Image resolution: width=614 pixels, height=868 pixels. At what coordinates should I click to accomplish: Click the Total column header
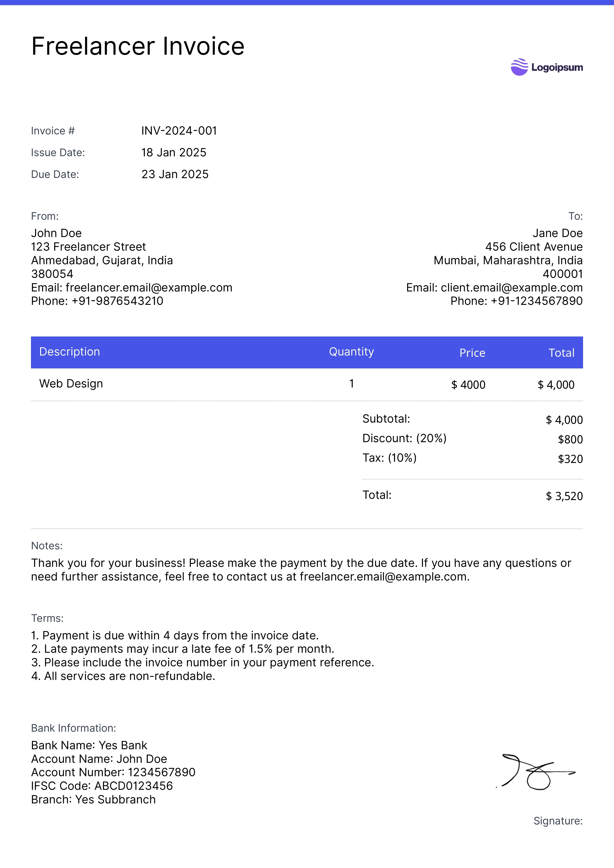pyautogui.click(x=562, y=353)
